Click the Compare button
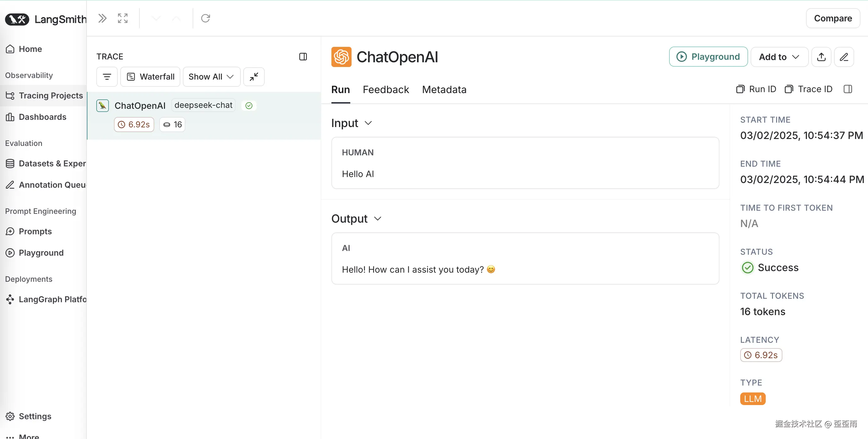Viewport: 868px width, 439px height. tap(833, 18)
